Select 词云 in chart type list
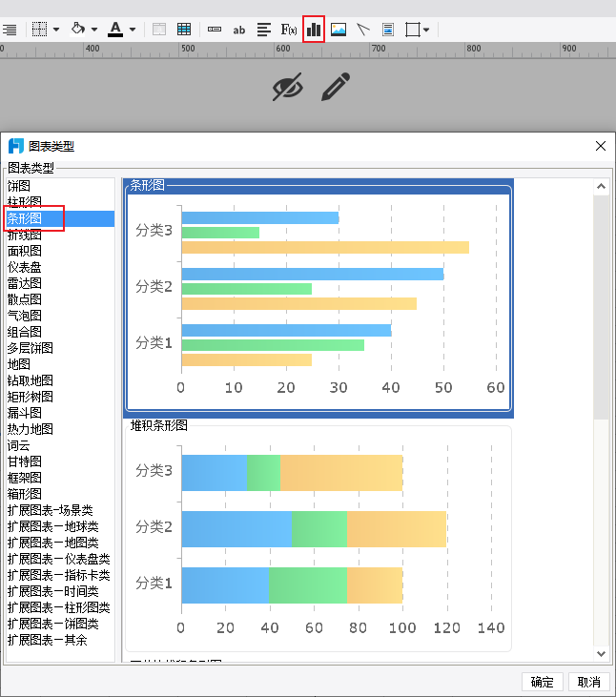Screen dimensions: 616x697 pyautogui.click(x=60, y=445)
